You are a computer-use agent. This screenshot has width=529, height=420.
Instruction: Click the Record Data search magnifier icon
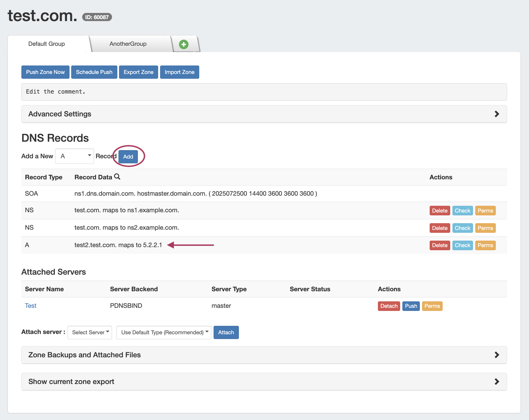coord(117,177)
